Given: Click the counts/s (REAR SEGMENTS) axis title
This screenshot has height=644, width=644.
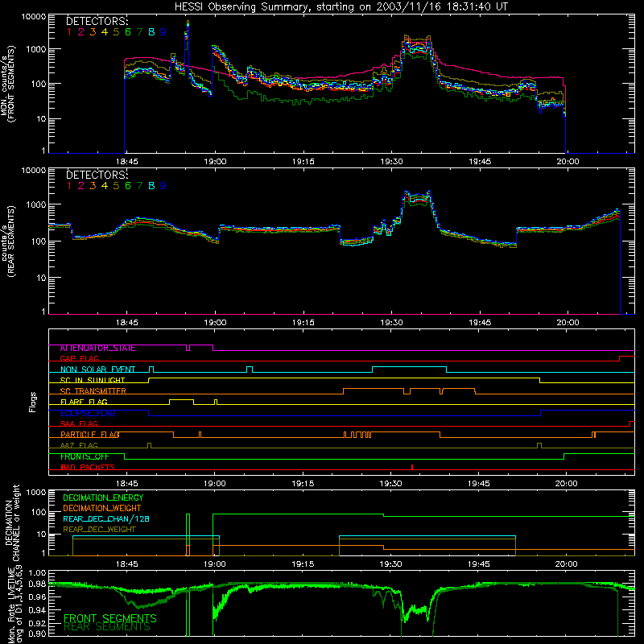Looking at the screenshot, I should pyautogui.click(x=8, y=241).
